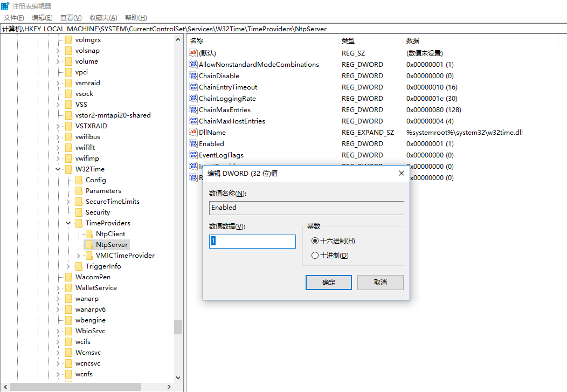
Task: Click the TimeProviders folder icon
Action: 79,223
